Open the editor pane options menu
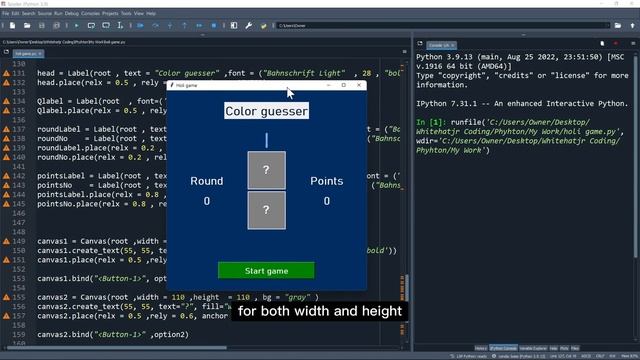Viewport: 640px width, 360px height. pos(404,52)
